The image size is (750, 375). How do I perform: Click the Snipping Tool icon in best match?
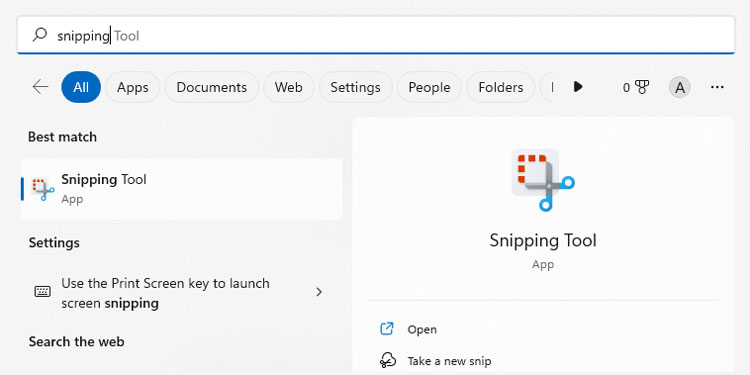point(43,189)
